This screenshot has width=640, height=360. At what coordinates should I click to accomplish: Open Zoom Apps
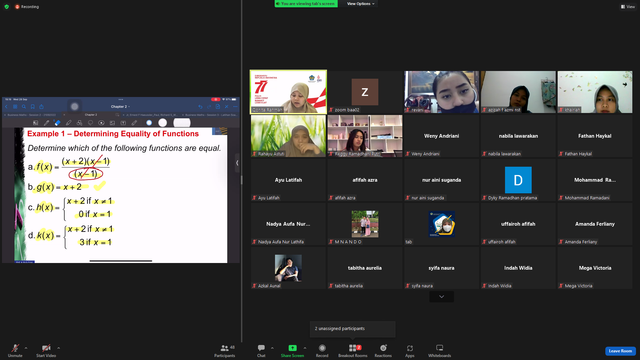click(410, 350)
